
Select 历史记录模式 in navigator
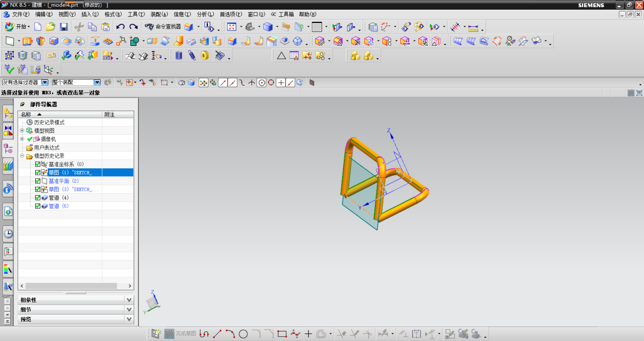point(49,122)
